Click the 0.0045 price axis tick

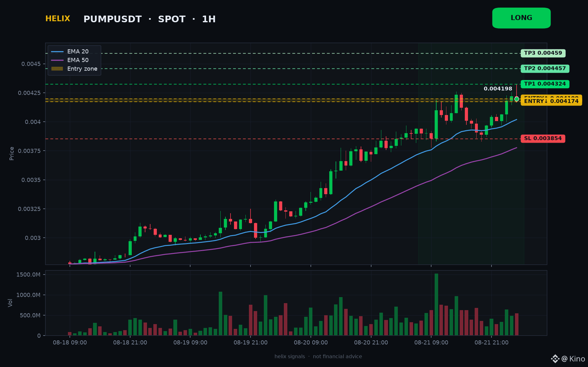(x=31, y=64)
